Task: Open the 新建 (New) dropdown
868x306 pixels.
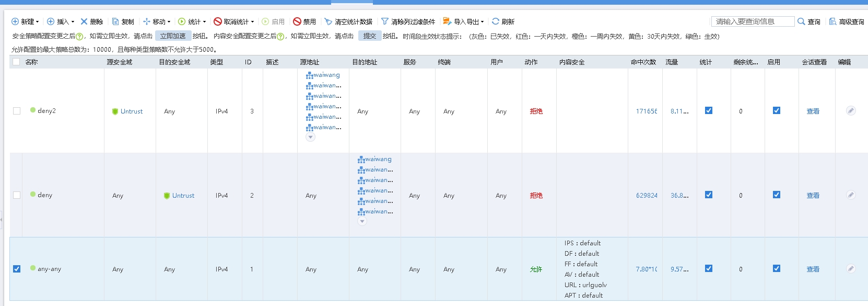Action: pos(25,21)
